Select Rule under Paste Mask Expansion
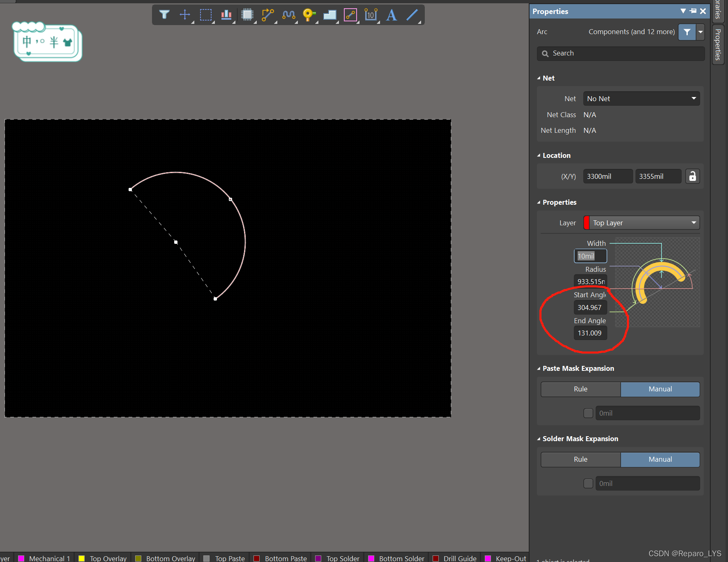728x562 pixels. click(581, 389)
